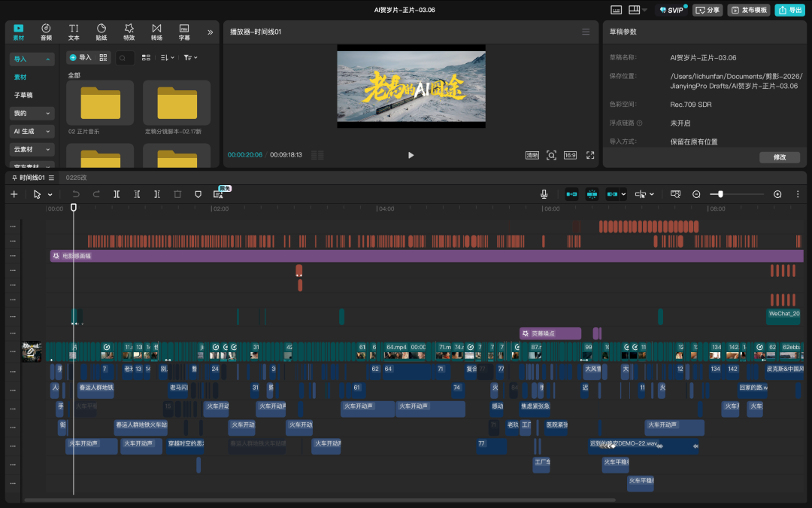Viewport: 812px width, 508px height.
Task: Click the 导出 (Export) button
Action: point(790,10)
